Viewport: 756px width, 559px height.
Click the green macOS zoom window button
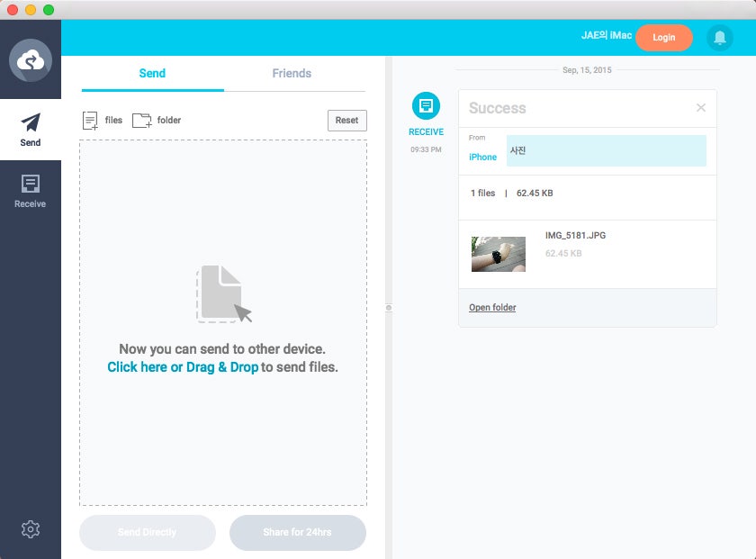(x=49, y=10)
